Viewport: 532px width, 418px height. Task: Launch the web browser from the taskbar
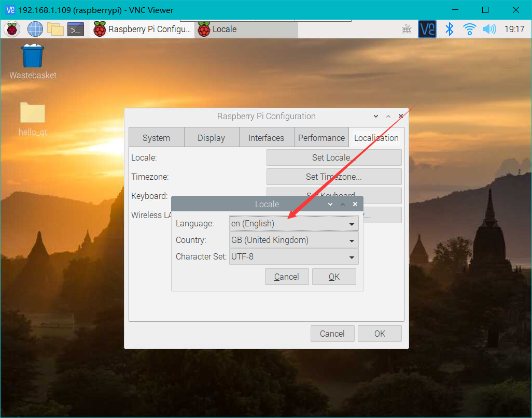pos(35,29)
